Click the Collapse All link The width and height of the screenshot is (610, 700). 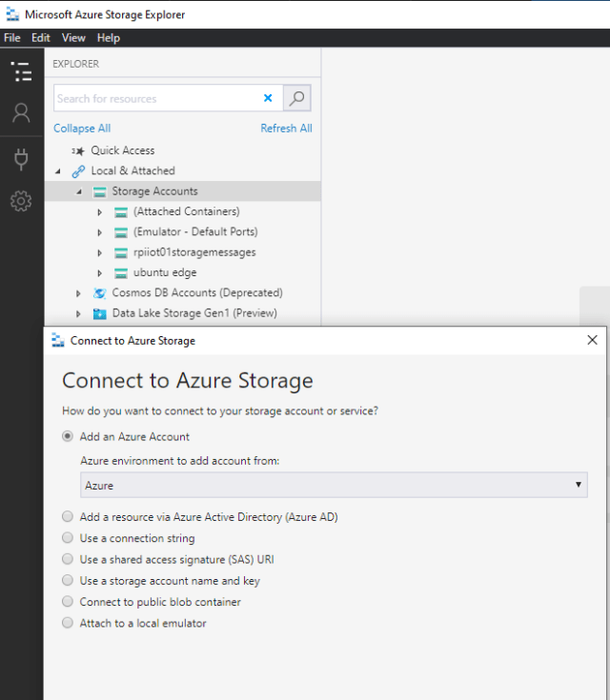point(82,129)
